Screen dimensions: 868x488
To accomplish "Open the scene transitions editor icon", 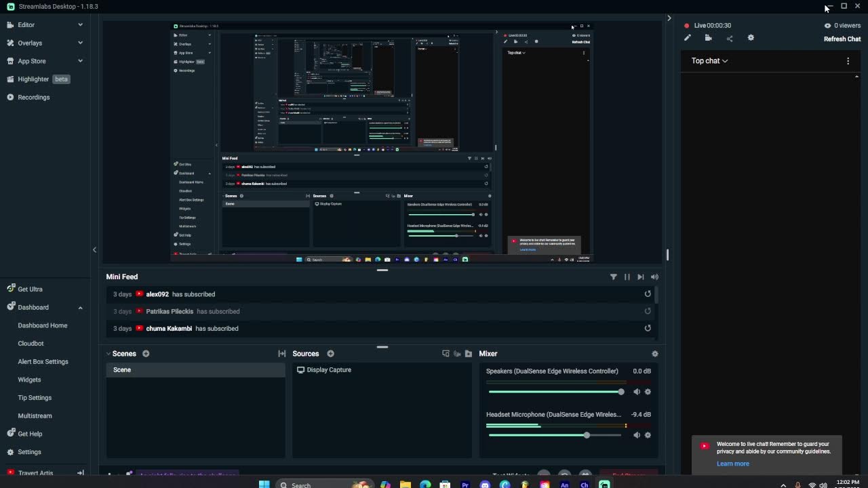I will pyautogui.click(x=282, y=354).
